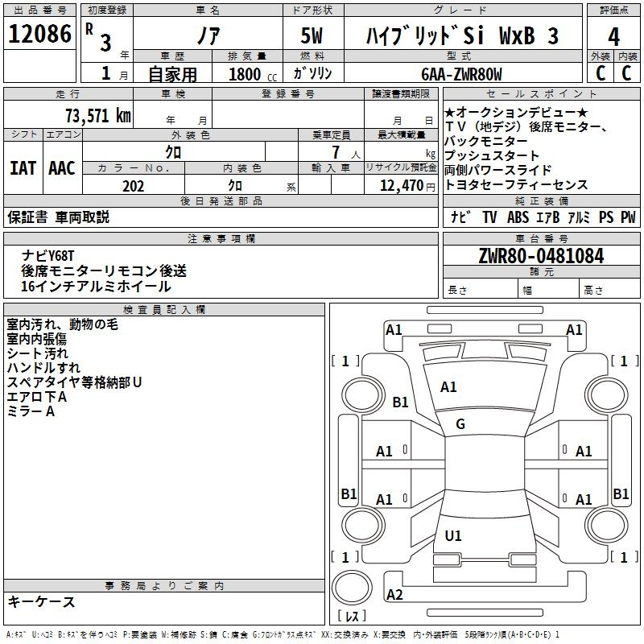644x644 pixels.
Task: Click 車台番号 header label
Action: coord(541,238)
